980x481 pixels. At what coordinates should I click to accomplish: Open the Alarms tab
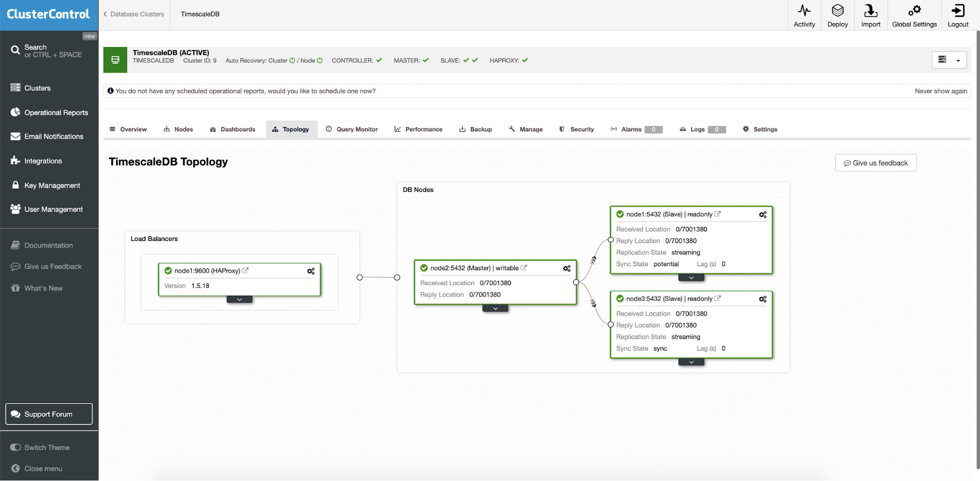tap(636, 129)
